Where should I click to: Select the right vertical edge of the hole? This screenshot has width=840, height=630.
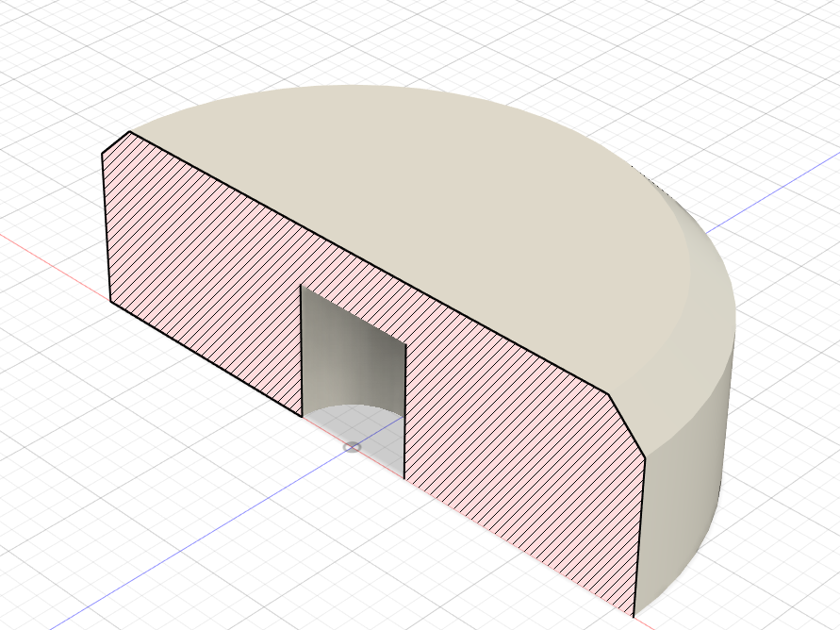point(405,411)
